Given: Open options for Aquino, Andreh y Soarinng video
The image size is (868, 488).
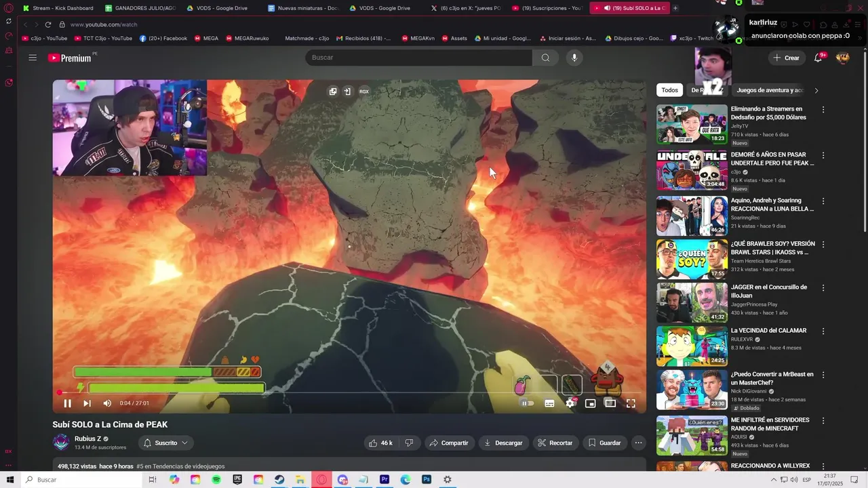Looking at the screenshot, I should tap(823, 201).
